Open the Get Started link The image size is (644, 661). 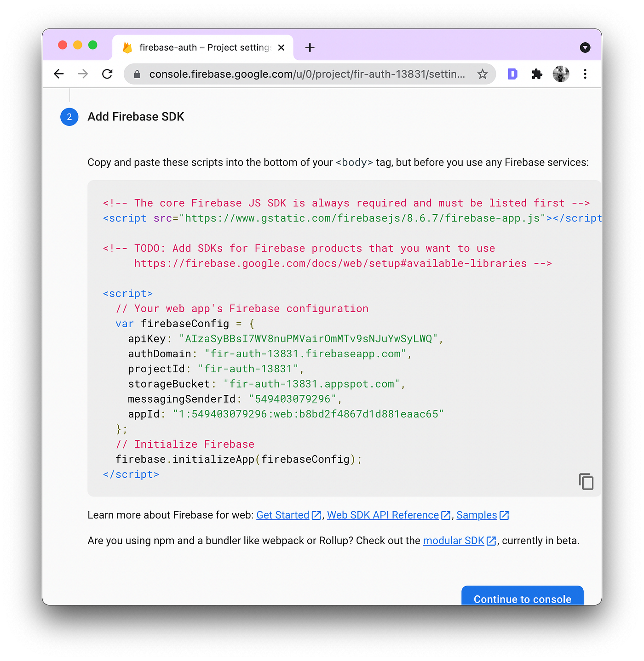282,515
